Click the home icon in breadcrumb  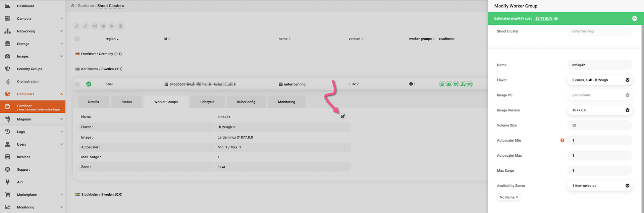72,6
